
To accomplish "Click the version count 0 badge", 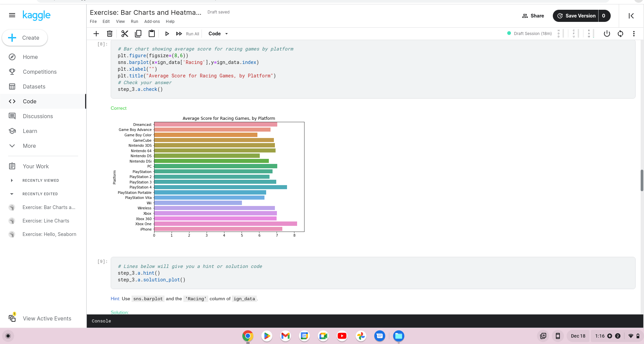I will (604, 16).
